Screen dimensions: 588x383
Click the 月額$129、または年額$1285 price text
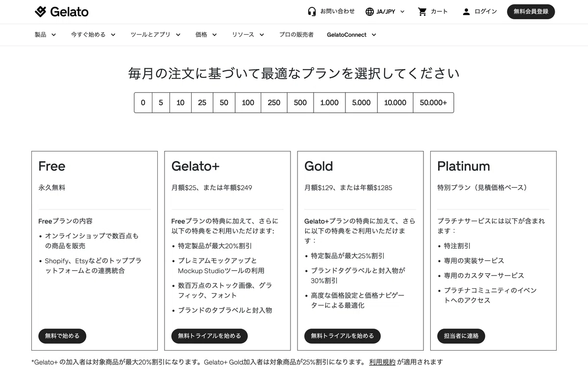348,187
